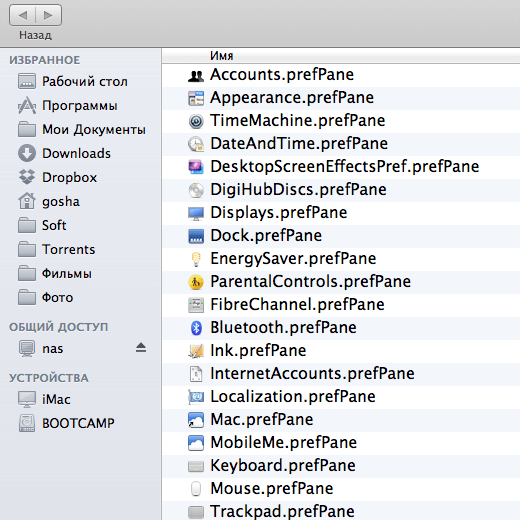Click the Displays.prefPane monitor icon
520x520 pixels.
(x=196, y=213)
